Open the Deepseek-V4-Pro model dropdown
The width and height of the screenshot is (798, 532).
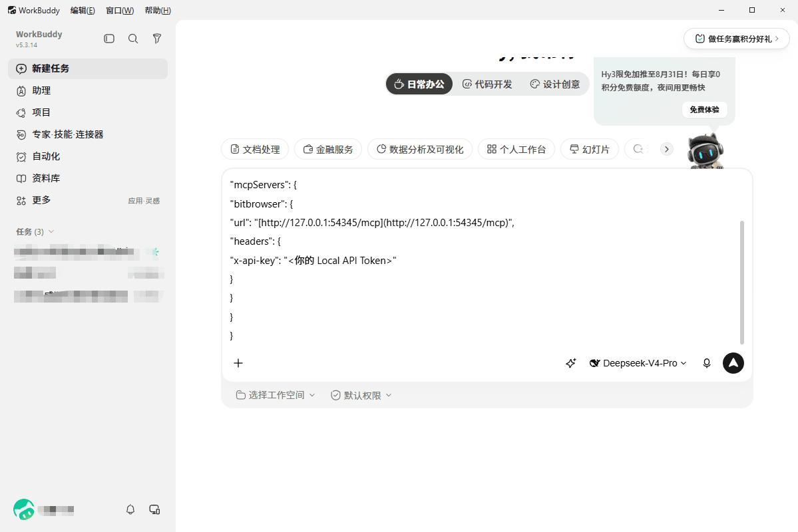pyautogui.click(x=638, y=363)
